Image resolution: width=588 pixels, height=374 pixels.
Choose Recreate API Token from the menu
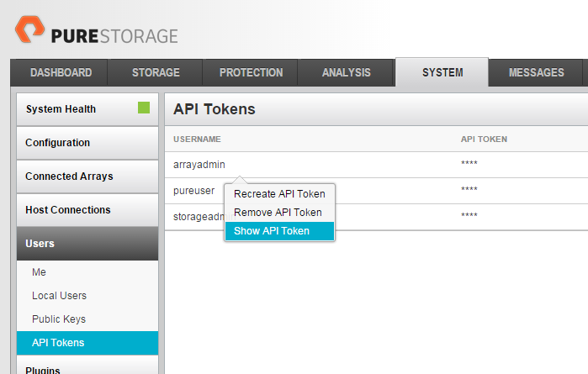(x=279, y=194)
